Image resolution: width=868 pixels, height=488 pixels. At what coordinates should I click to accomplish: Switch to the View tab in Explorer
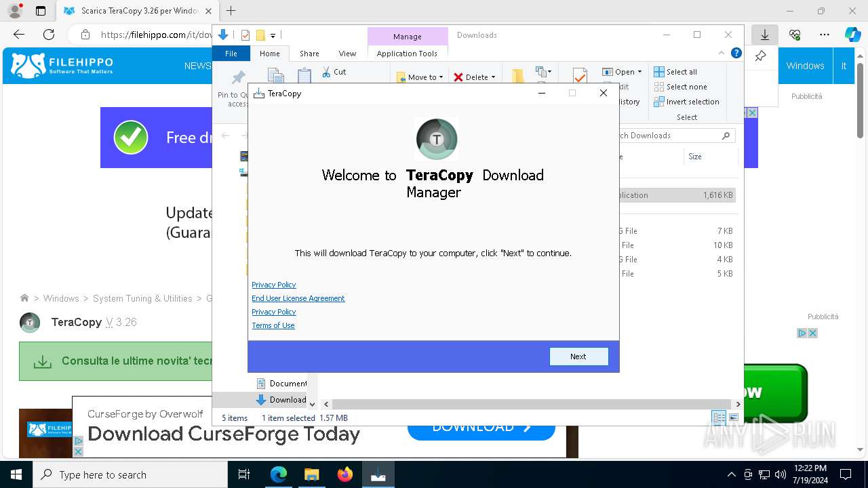click(347, 54)
